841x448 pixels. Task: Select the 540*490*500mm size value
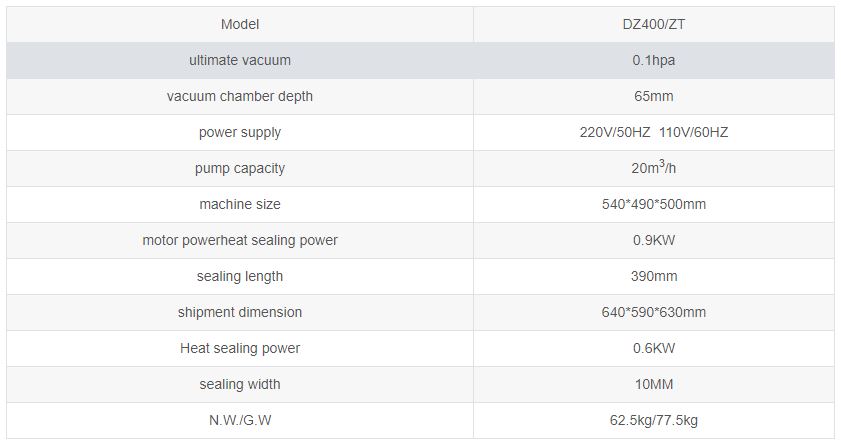pos(654,204)
